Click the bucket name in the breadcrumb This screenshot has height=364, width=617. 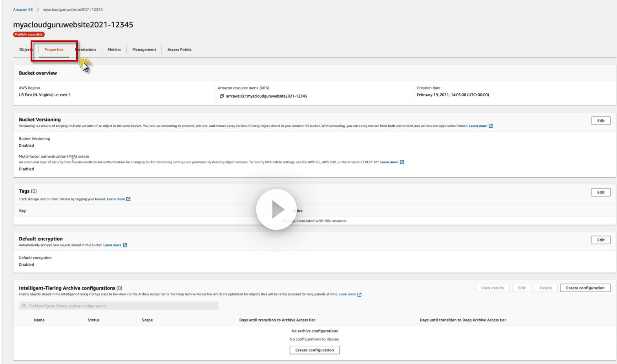point(73,9)
